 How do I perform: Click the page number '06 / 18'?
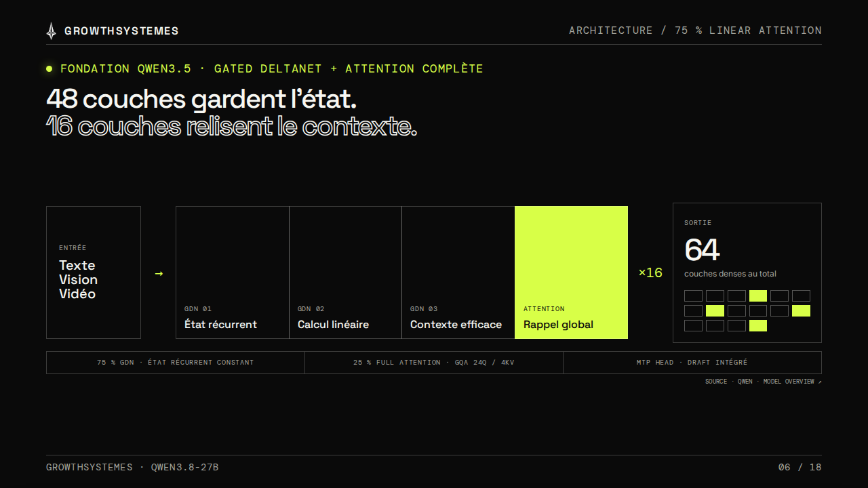point(800,467)
